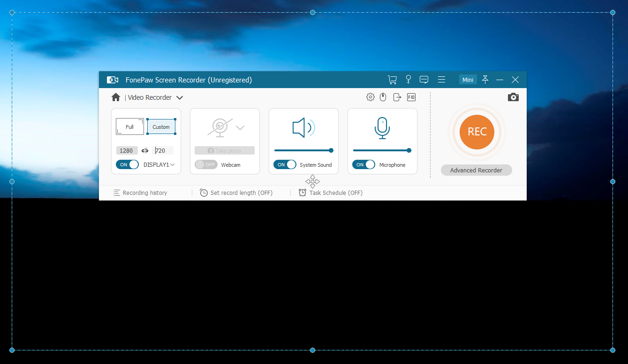This screenshot has width=628, height=364.
Task: Open recording settings gear icon
Action: click(x=371, y=97)
